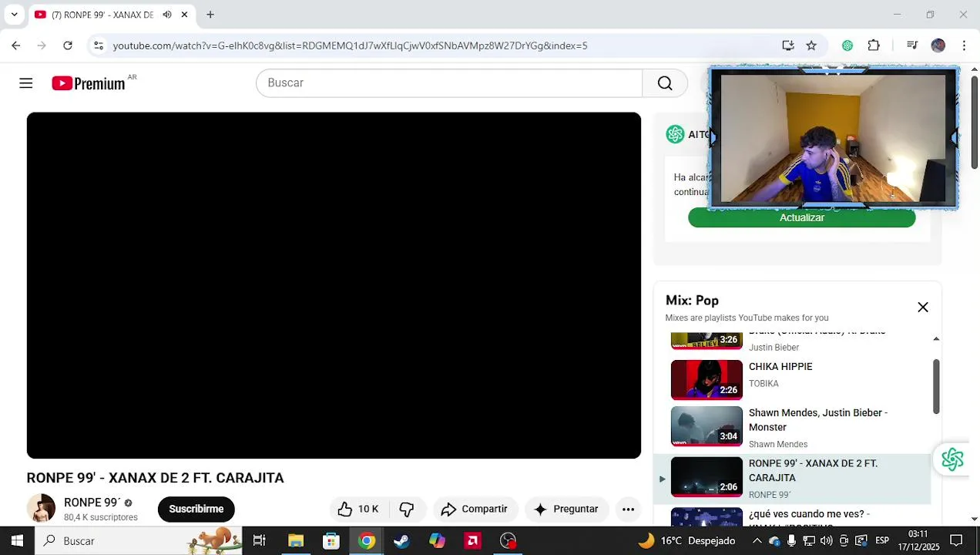Open the floating ChatGPT-style assistant icon
Image resolution: width=980 pixels, height=555 pixels.
click(953, 459)
